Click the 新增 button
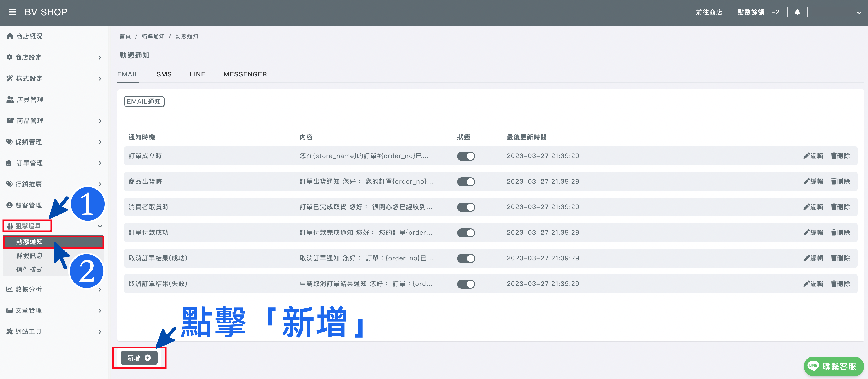 139,358
